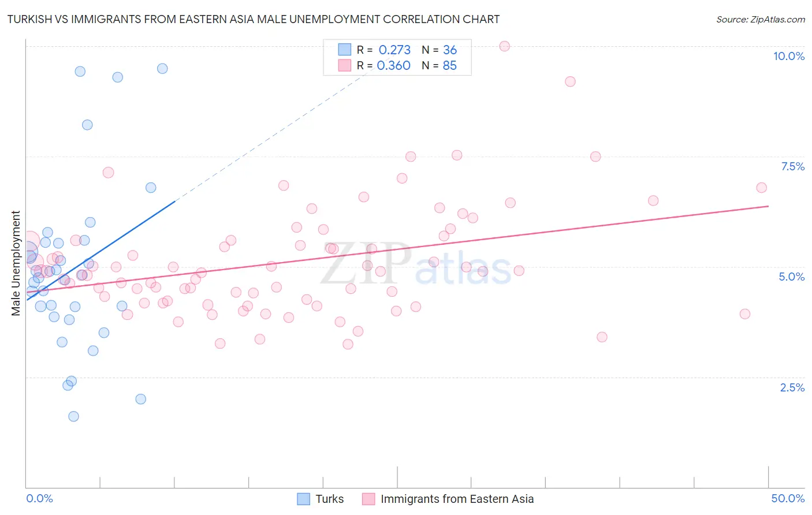Screen dimensions: 812x515
Task: Click the 2.5% y-axis tick label
Action: click(792, 387)
